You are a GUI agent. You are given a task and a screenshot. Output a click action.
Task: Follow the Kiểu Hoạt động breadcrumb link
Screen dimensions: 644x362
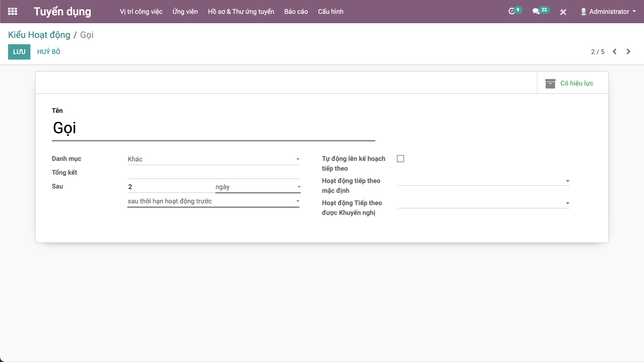(x=39, y=35)
